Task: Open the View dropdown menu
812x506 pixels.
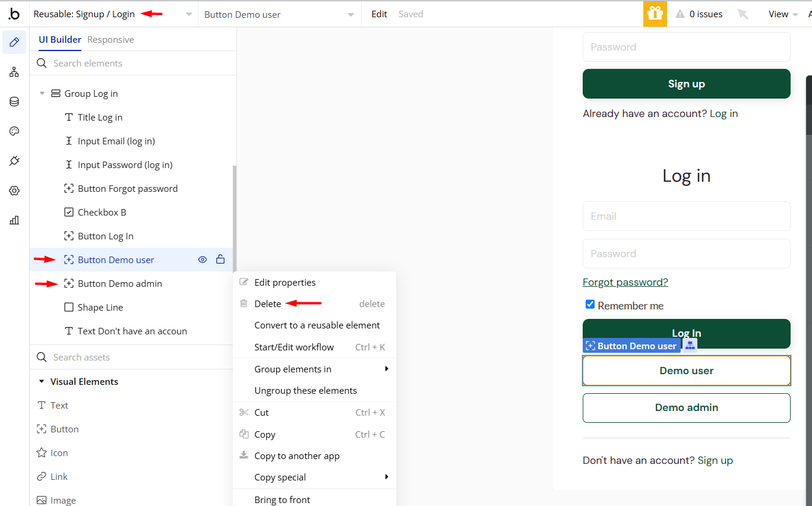Action: (783, 14)
